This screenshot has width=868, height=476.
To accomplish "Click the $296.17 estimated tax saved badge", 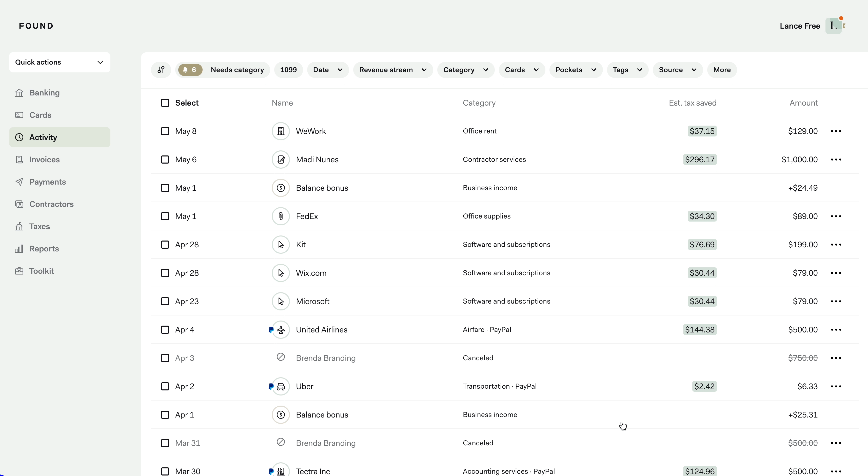I will click(700, 159).
